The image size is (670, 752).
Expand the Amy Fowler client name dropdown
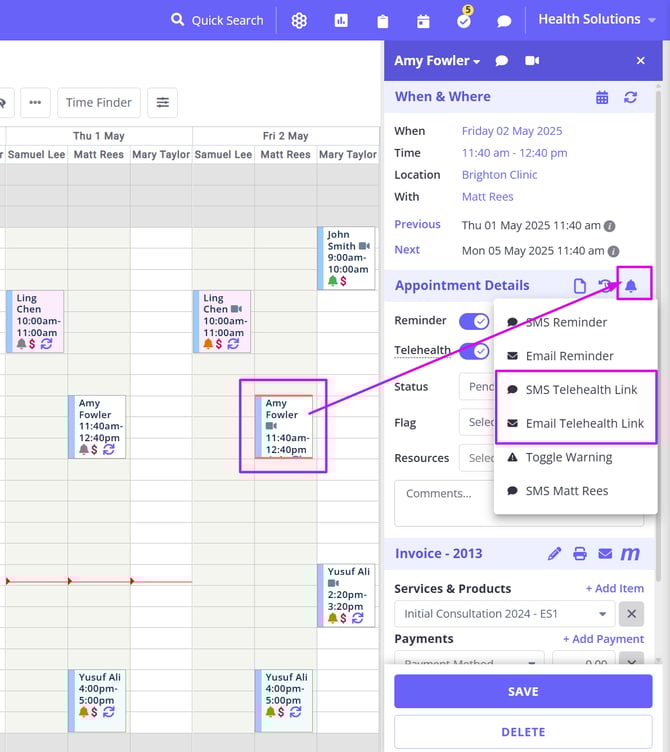point(437,61)
